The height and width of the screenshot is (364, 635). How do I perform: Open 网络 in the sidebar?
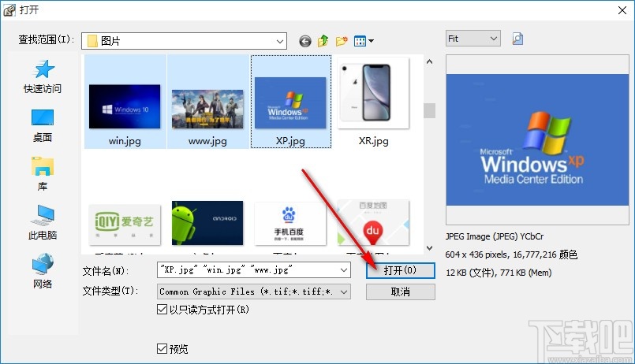tap(43, 271)
